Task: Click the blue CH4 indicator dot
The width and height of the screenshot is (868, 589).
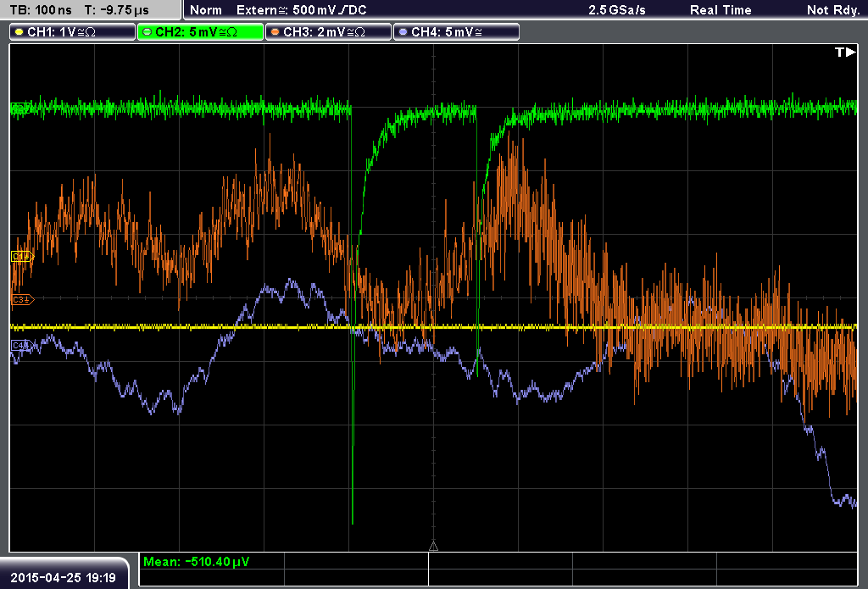Action: tap(403, 32)
